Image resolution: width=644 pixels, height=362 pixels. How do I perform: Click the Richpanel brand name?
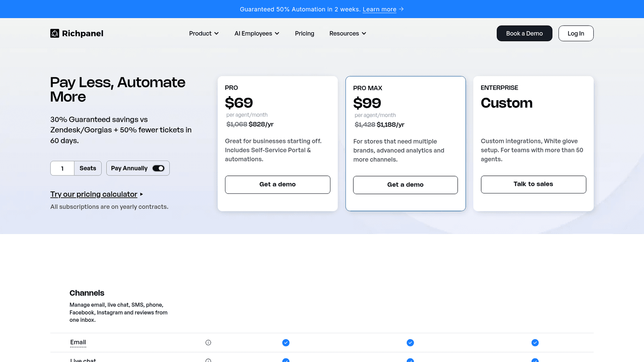coord(82,33)
